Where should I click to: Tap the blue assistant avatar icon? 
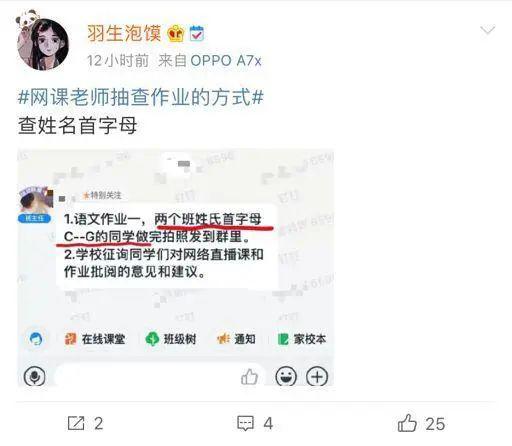(x=36, y=339)
